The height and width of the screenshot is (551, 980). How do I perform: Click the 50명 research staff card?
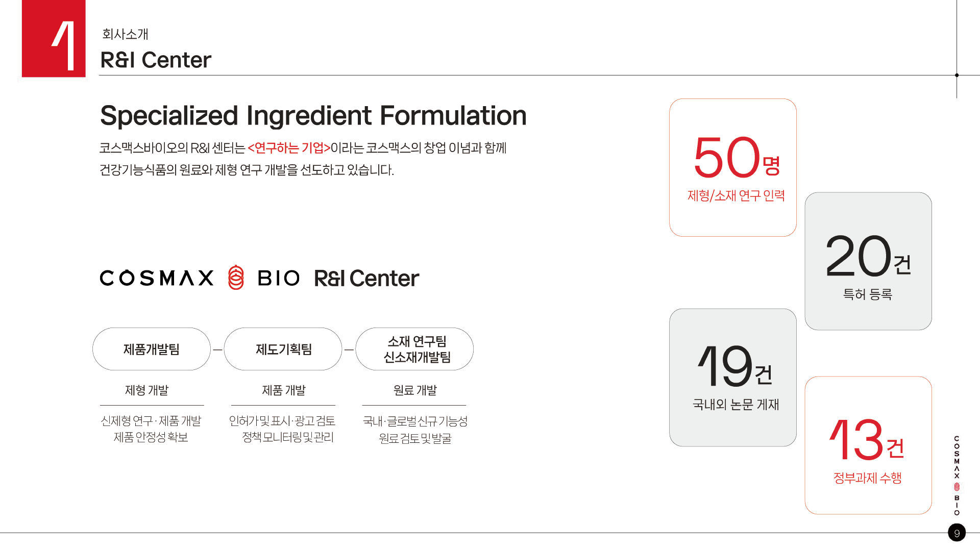pos(733,167)
